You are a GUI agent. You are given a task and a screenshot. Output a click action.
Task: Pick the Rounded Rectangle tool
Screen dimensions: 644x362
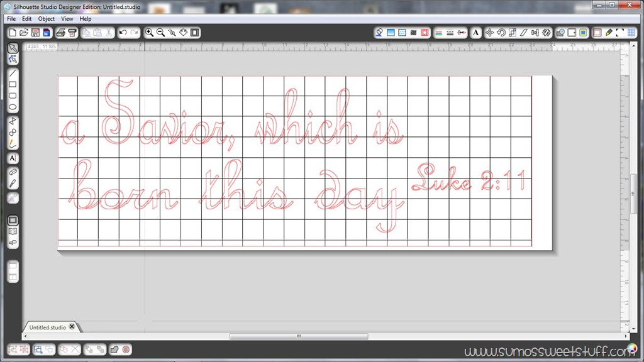pyautogui.click(x=13, y=96)
